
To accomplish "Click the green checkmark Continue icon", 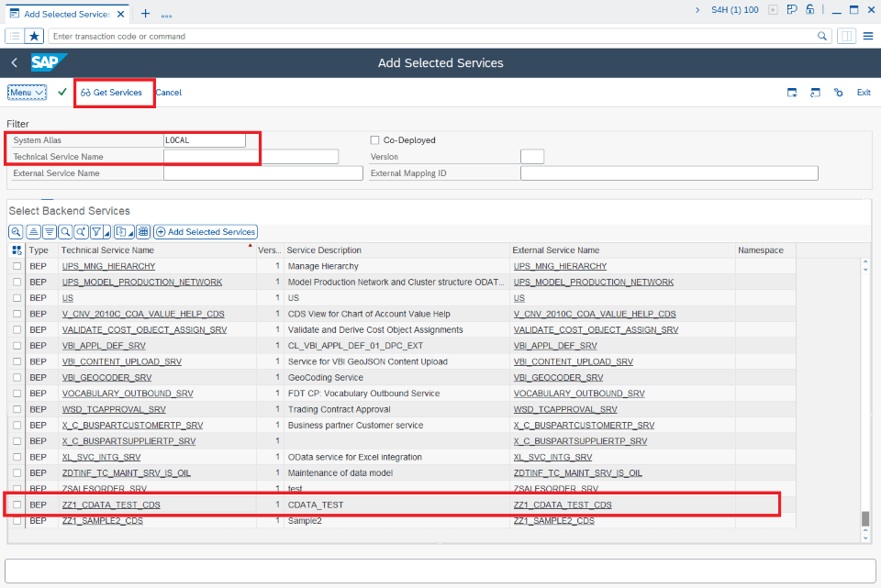I will click(x=61, y=93).
